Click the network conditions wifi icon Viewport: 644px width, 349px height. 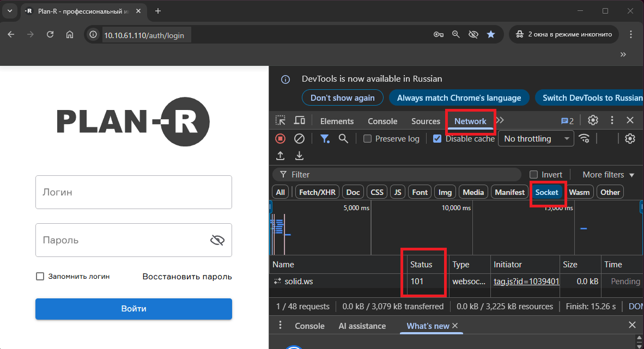coord(585,138)
